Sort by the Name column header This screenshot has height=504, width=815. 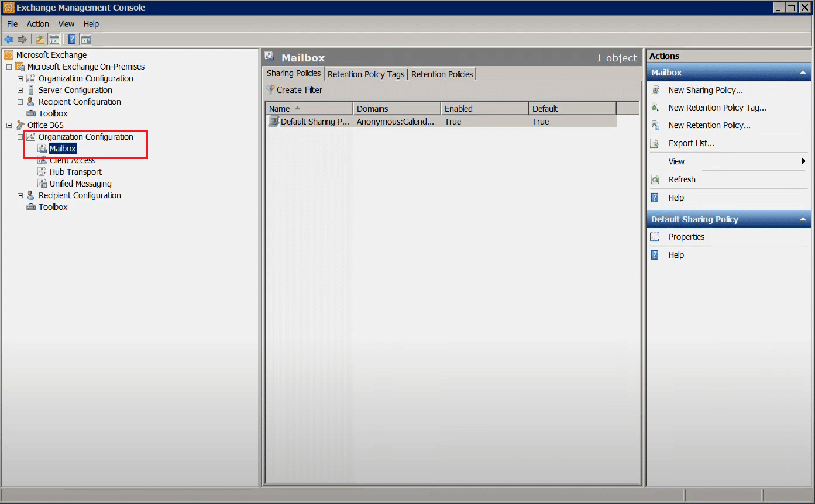click(x=310, y=109)
